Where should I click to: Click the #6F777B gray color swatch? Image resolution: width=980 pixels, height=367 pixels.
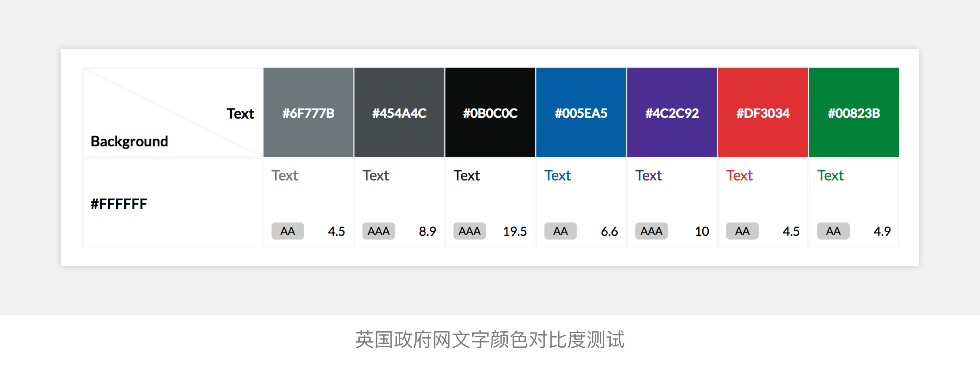308,113
